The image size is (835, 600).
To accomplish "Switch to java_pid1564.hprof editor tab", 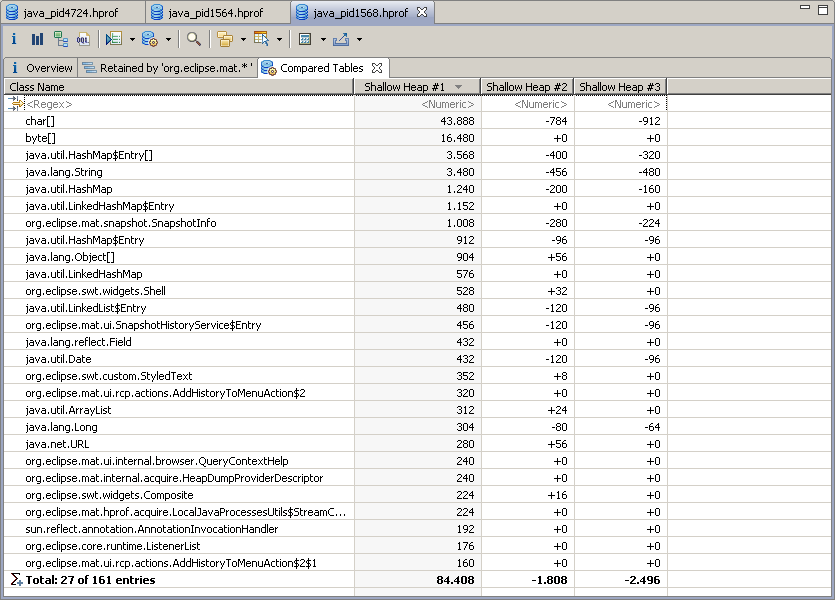I will click(217, 12).
